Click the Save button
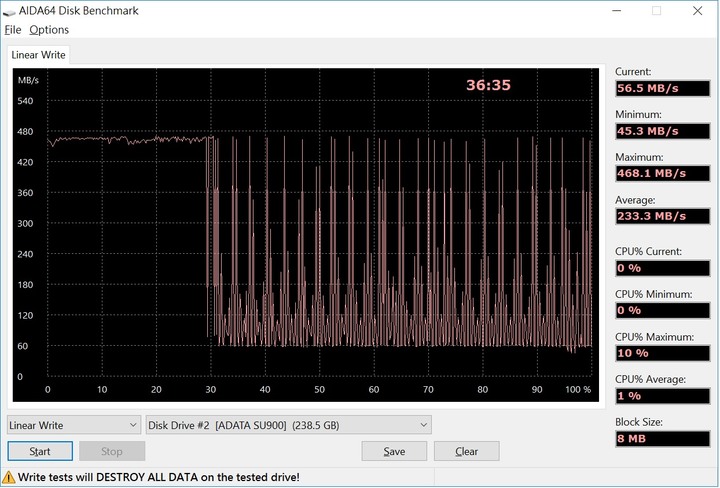This screenshot has width=720, height=488. coord(394,451)
